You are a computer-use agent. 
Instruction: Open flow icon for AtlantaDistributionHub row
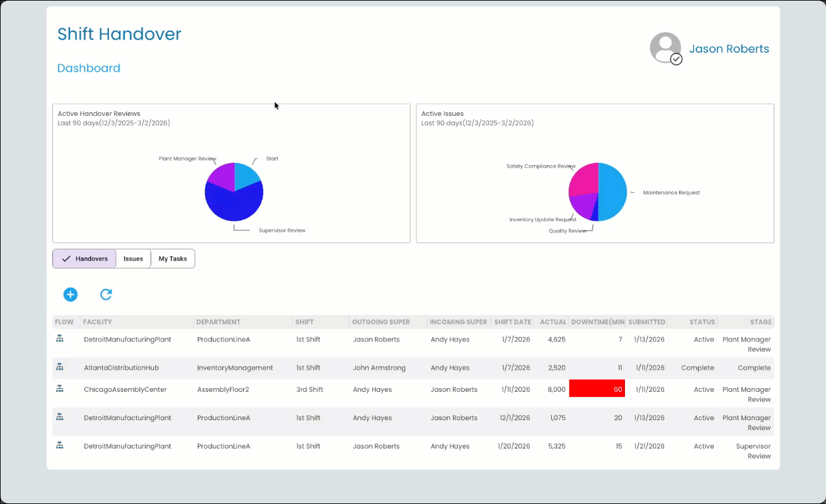coord(60,367)
